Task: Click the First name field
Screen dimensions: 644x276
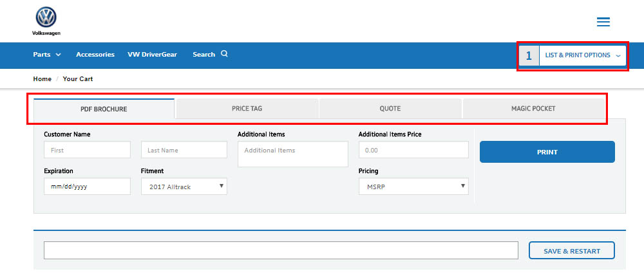Action: pos(87,150)
